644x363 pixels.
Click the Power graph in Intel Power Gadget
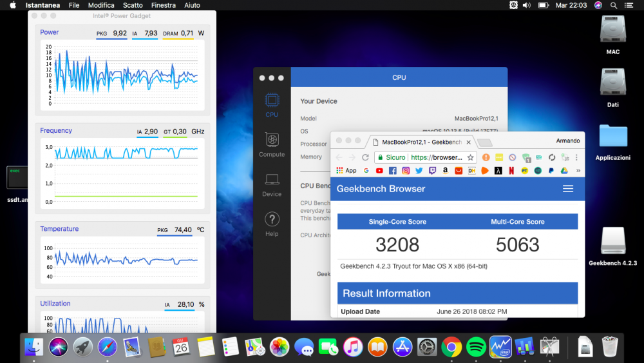click(122, 75)
